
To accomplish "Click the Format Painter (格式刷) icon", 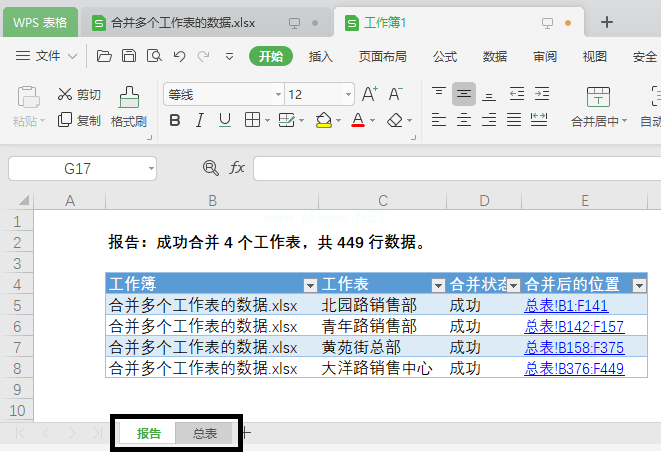I will click(x=129, y=98).
